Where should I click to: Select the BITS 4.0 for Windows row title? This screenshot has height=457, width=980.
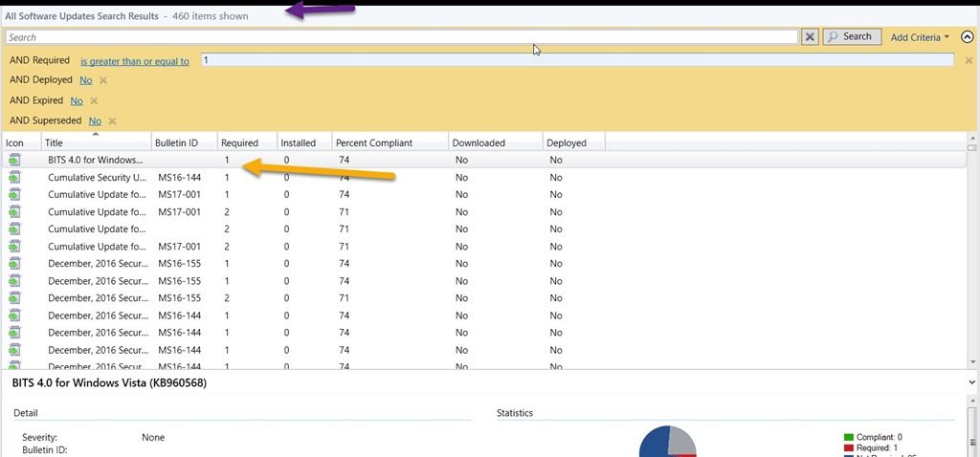(x=97, y=160)
